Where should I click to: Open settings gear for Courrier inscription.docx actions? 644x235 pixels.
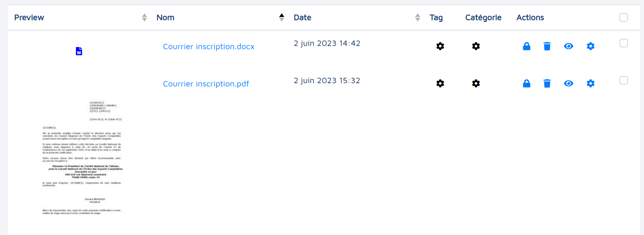(x=591, y=46)
